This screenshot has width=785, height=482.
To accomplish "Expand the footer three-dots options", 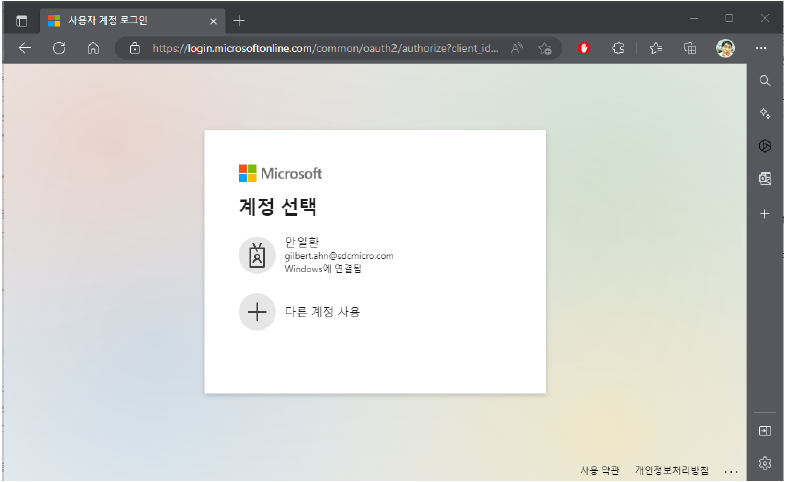I will (x=731, y=471).
